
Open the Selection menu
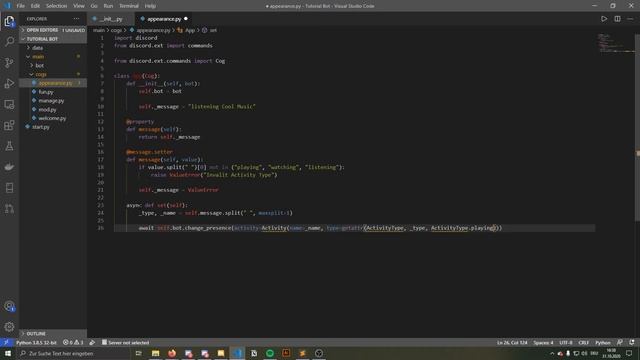(x=56, y=6)
